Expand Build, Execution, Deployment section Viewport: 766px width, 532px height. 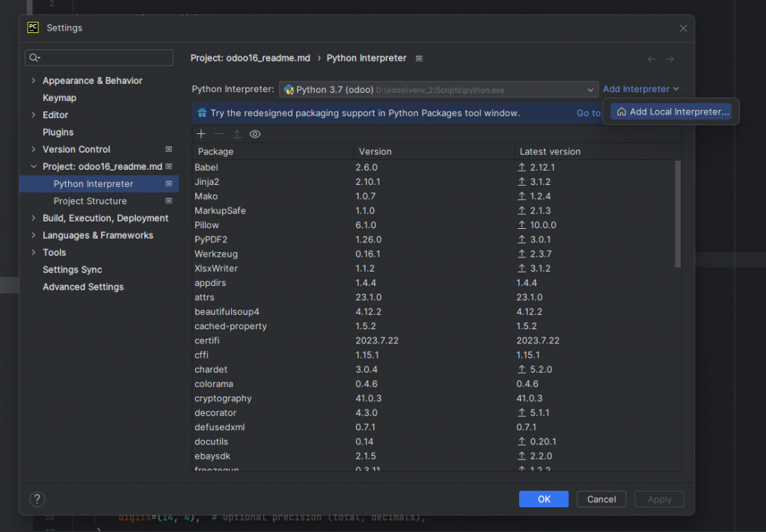tap(33, 218)
